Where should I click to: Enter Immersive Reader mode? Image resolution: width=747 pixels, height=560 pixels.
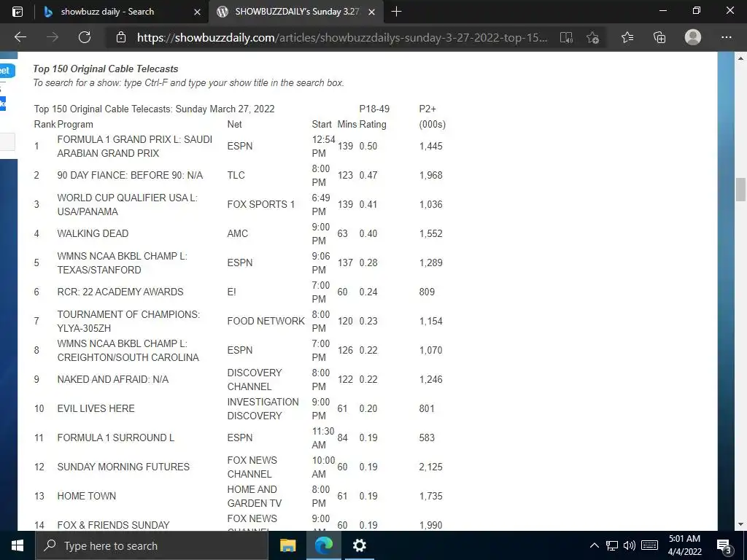click(x=566, y=37)
